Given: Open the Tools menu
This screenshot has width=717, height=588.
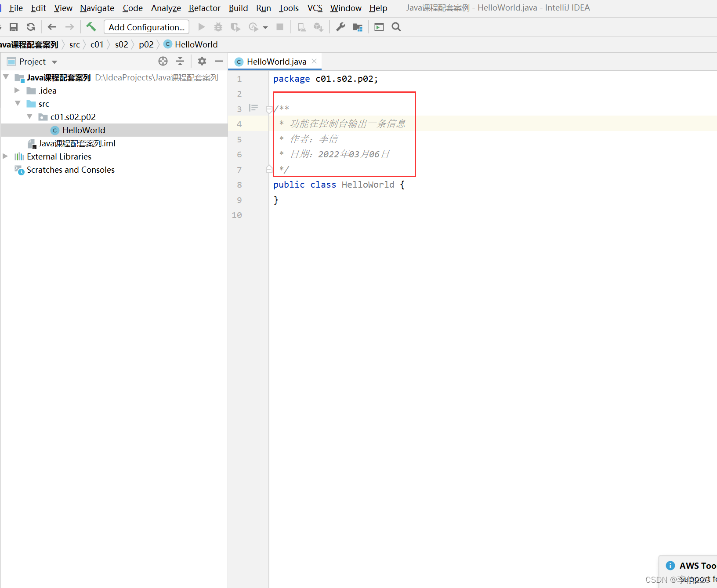Looking at the screenshot, I should [289, 8].
